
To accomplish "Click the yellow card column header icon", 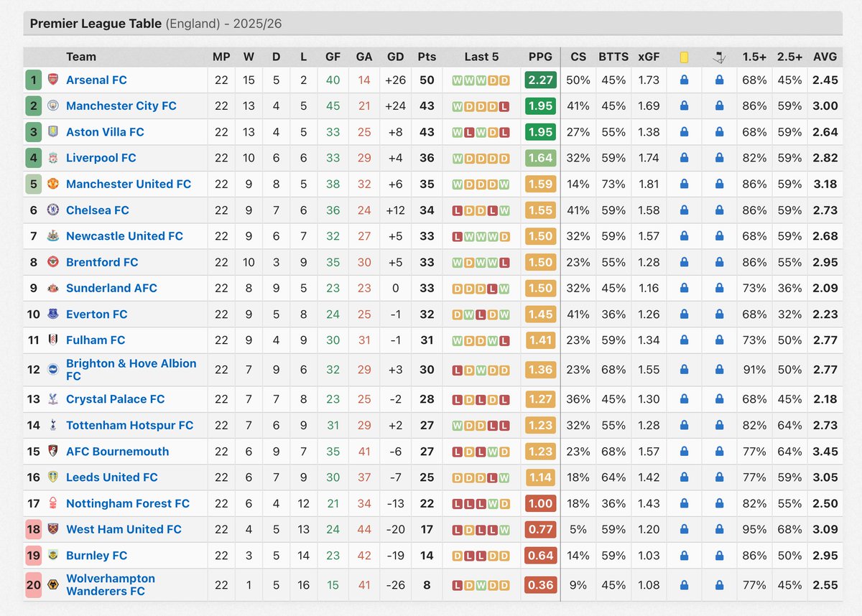I will 684,57.
